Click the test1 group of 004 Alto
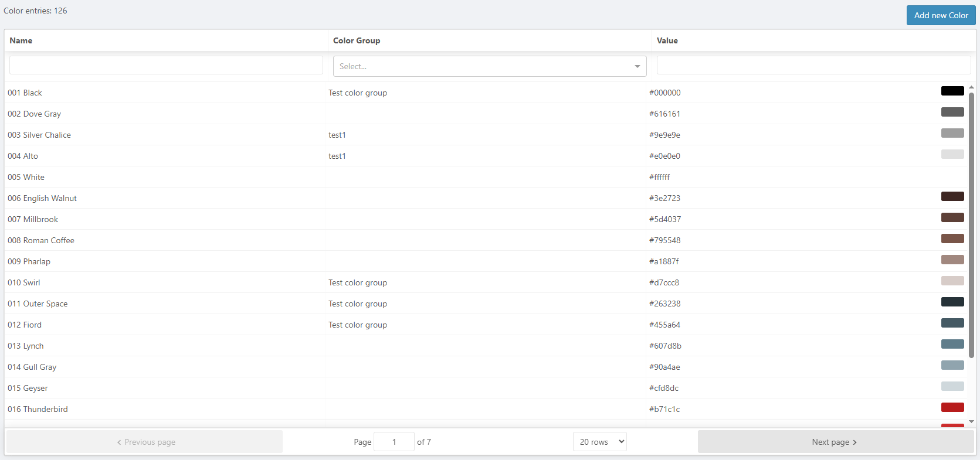The width and height of the screenshot is (980, 460). 337,156
